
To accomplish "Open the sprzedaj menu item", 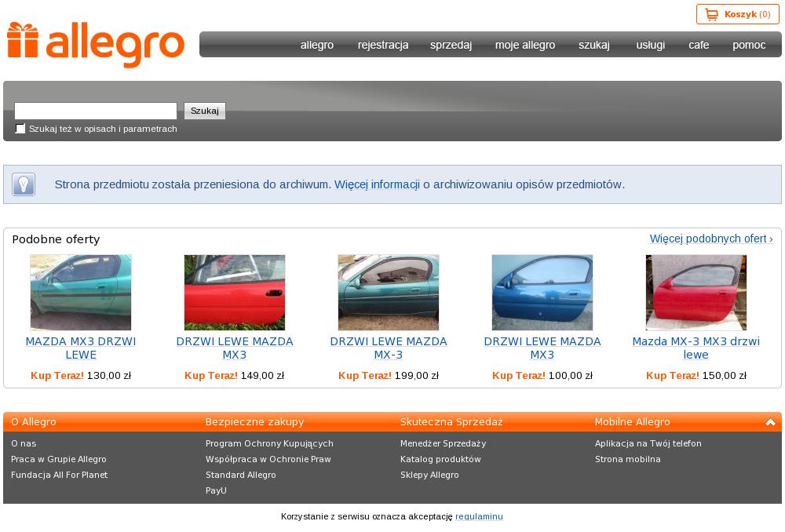I will click(x=451, y=45).
